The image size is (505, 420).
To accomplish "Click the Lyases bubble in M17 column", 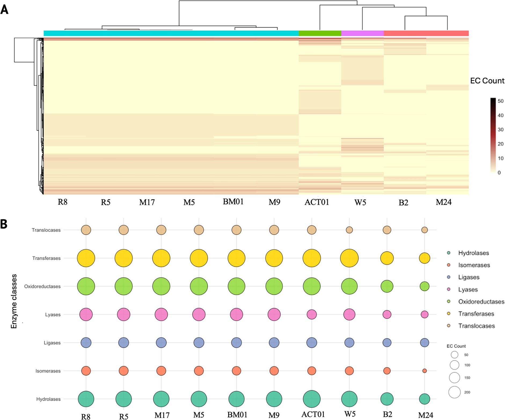I will [161, 315].
